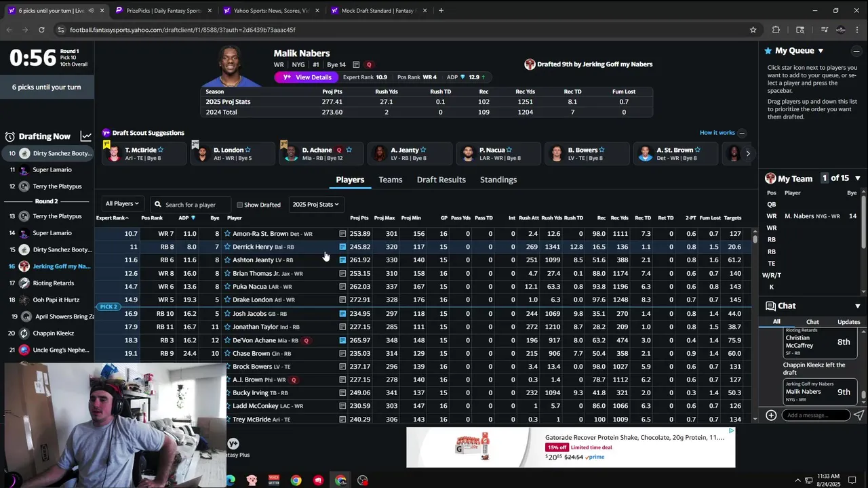Collapse Draft Scout Suggestions with minus icon
This screenshot has height=488, width=868.
741,134
